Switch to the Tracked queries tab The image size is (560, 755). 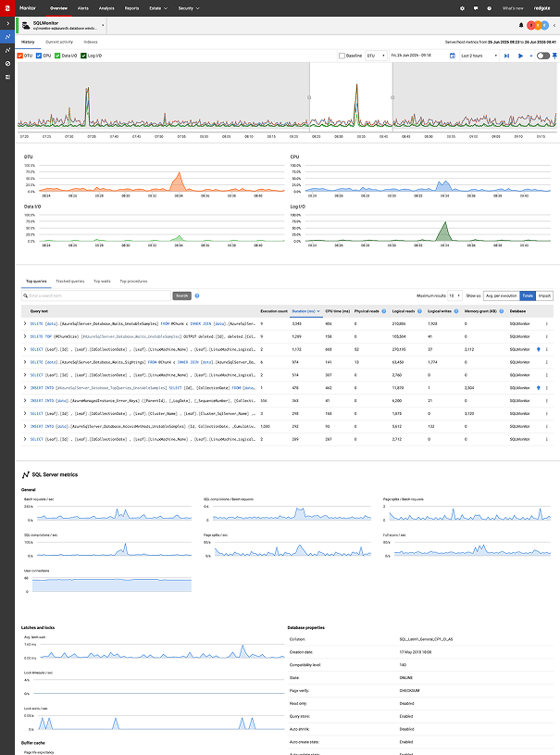(x=69, y=282)
